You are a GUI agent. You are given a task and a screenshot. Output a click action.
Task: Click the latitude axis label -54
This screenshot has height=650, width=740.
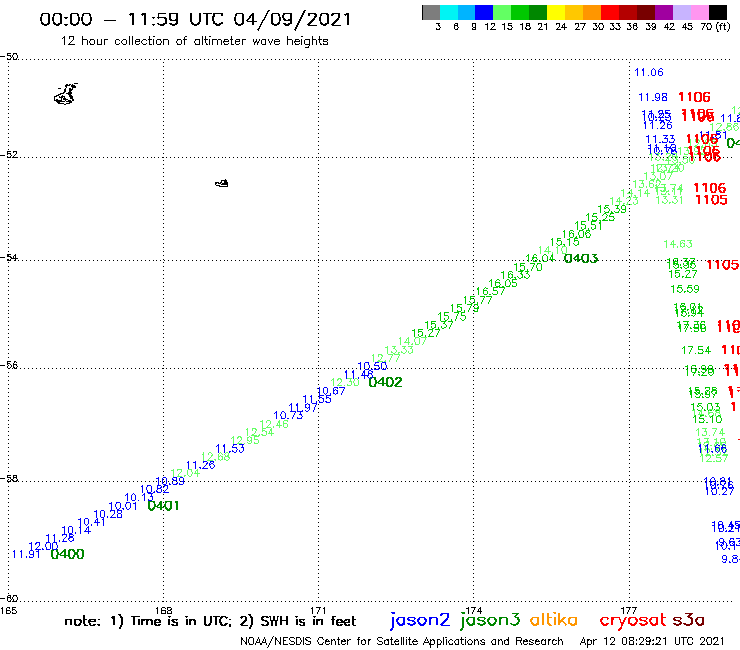9,257
